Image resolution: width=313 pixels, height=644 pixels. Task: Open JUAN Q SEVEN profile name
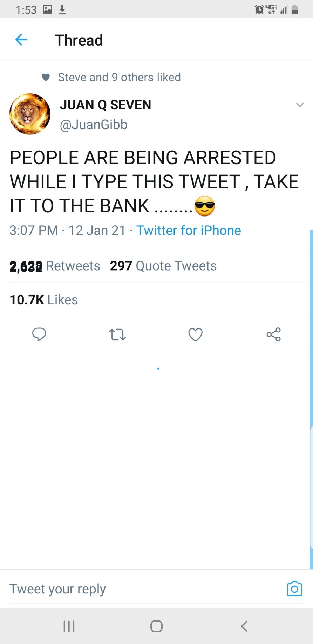click(105, 105)
